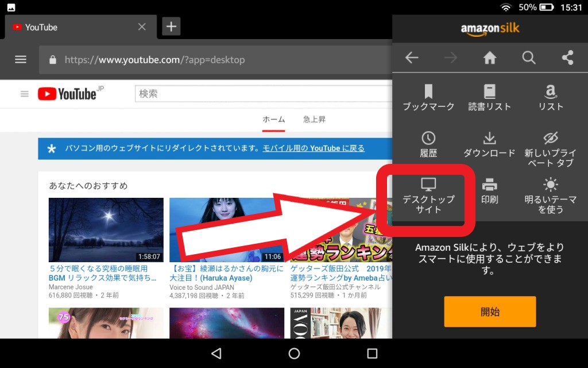
Task: Tap the 15:31 clock in status bar
Action: pos(571,7)
